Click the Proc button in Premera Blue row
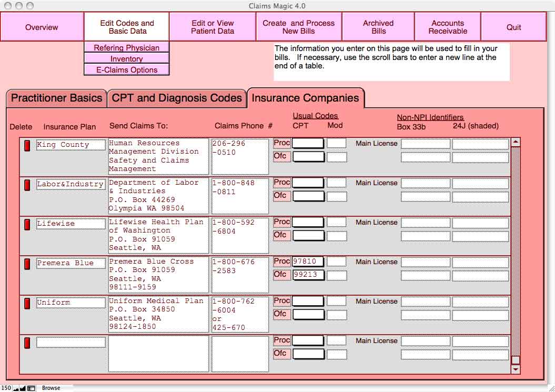Screen dimensions: 555x392 (282, 262)
